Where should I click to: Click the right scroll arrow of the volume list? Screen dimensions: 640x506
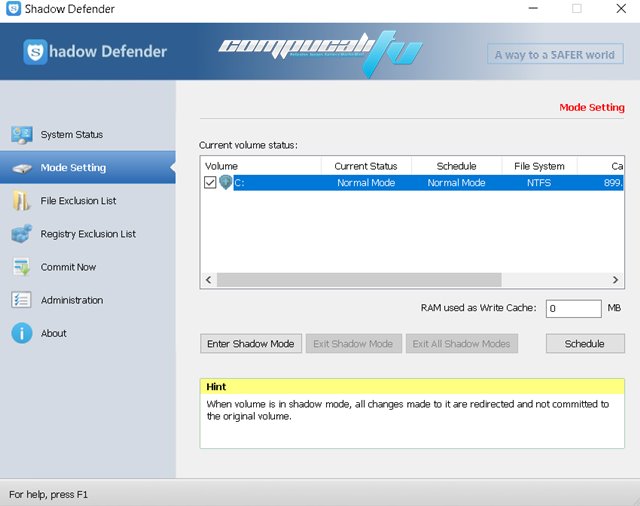point(615,280)
